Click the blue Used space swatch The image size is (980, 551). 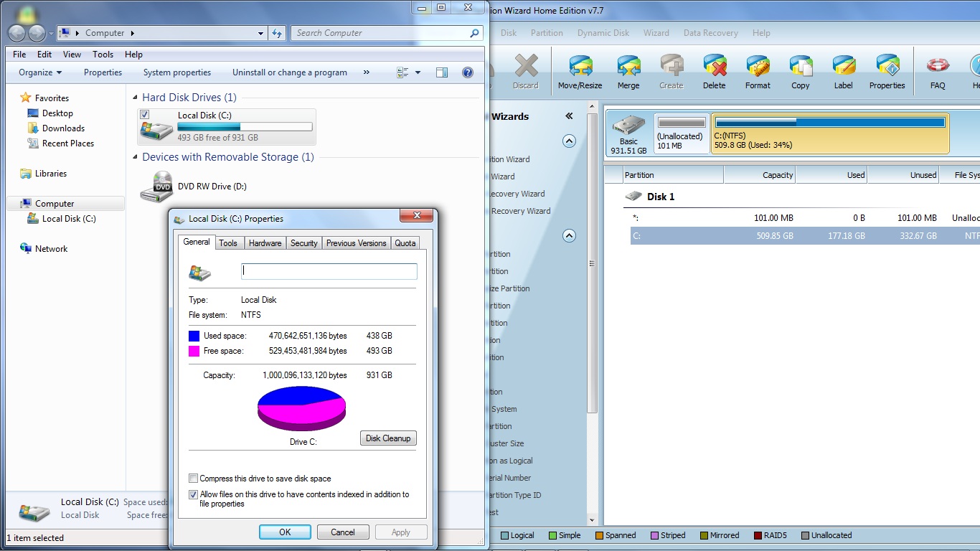194,336
